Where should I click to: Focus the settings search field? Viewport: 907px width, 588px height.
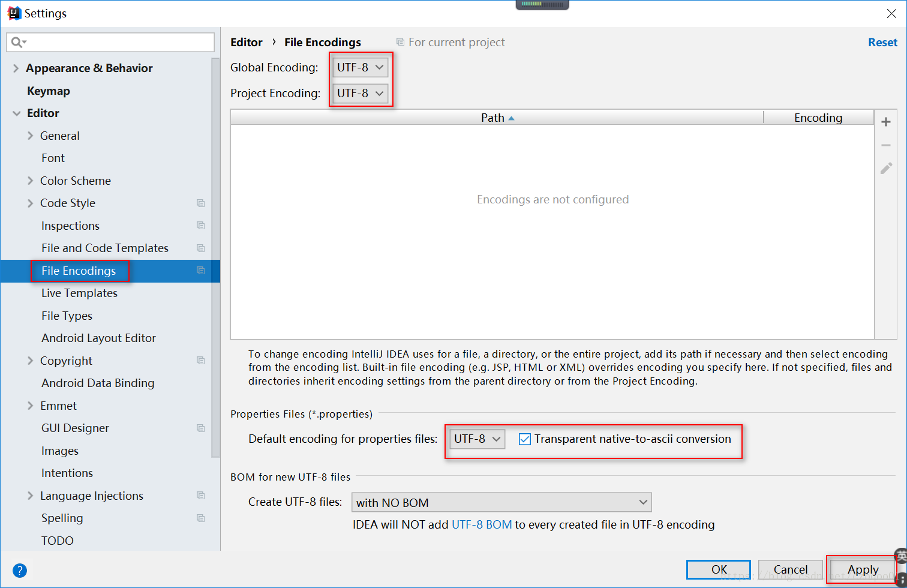tap(110, 42)
